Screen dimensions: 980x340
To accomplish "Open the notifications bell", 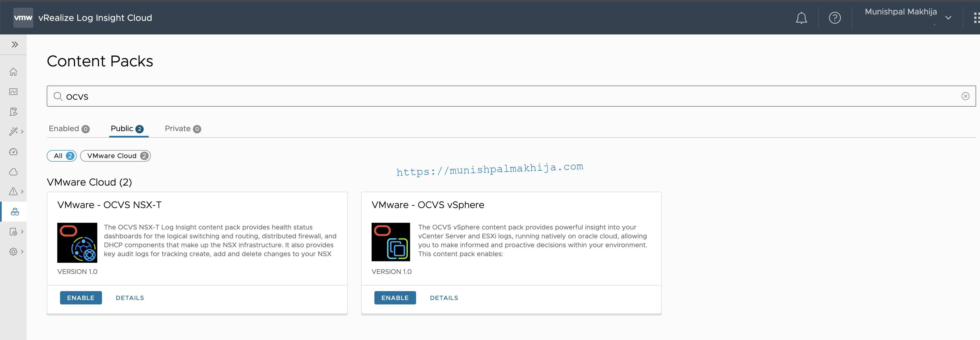I will pos(801,18).
